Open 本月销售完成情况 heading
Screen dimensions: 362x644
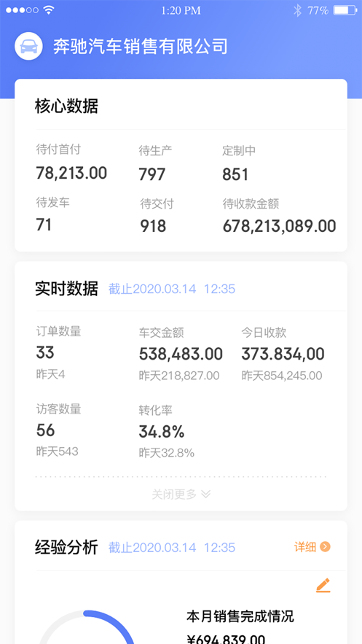tap(240, 616)
